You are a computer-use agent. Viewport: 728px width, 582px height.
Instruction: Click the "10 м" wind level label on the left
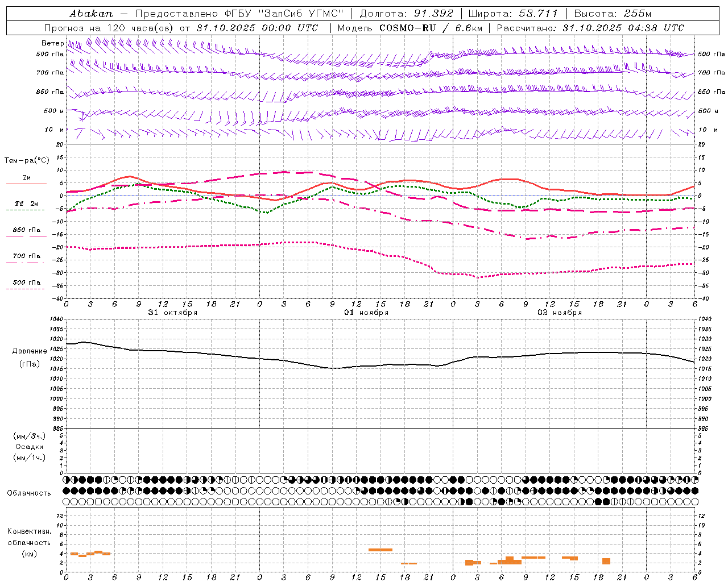click(x=55, y=130)
